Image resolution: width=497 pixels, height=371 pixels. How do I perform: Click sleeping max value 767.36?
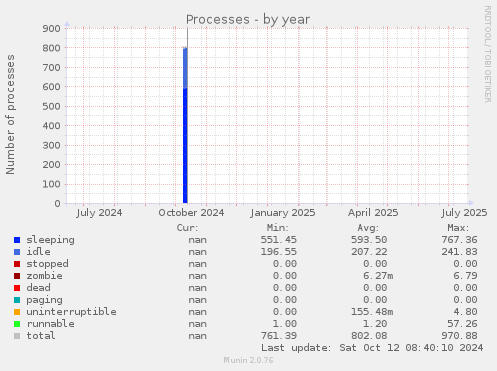(459, 240)
